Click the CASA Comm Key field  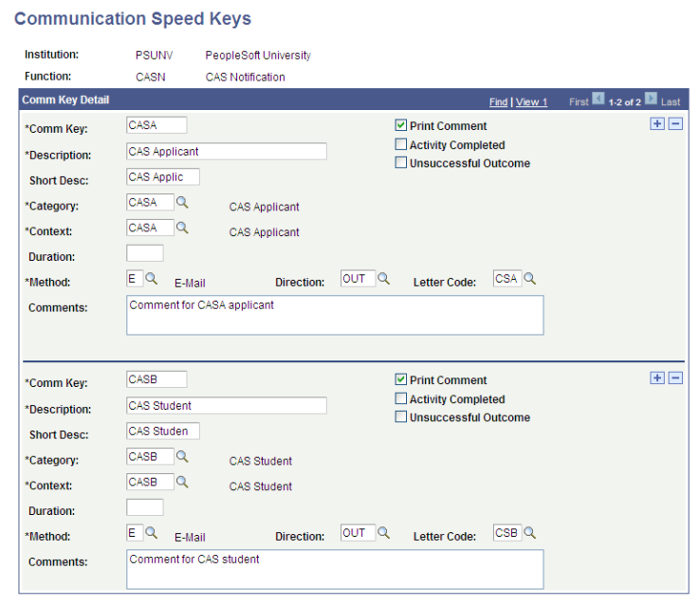tap(157, 125)
